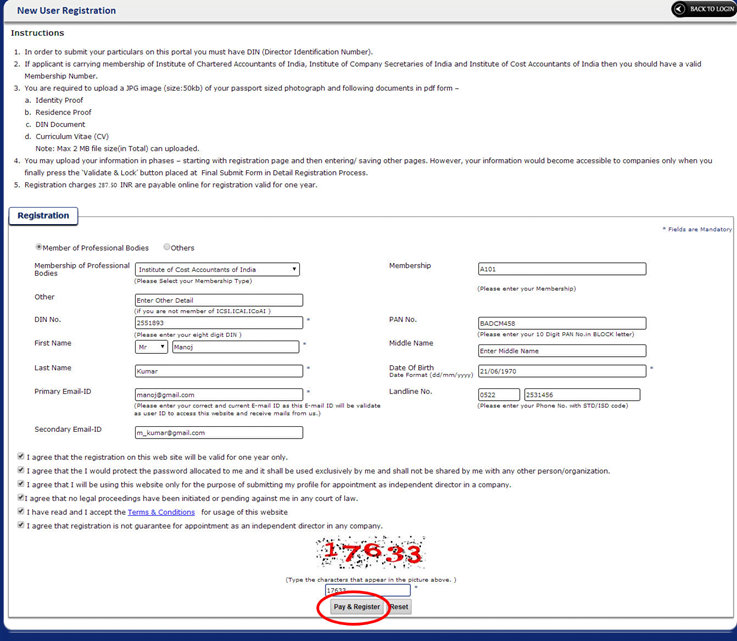Click the Landline STD code field
The image size is (737, 641).
click(499, 394)
